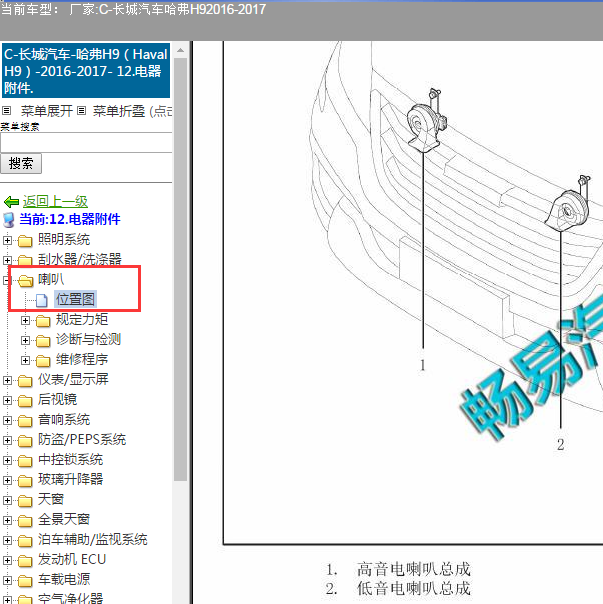This screenshot has width=603, height=604.
Task: Click the sidebar vertical scrollbar thumb
Action: (x=180, y=270)
